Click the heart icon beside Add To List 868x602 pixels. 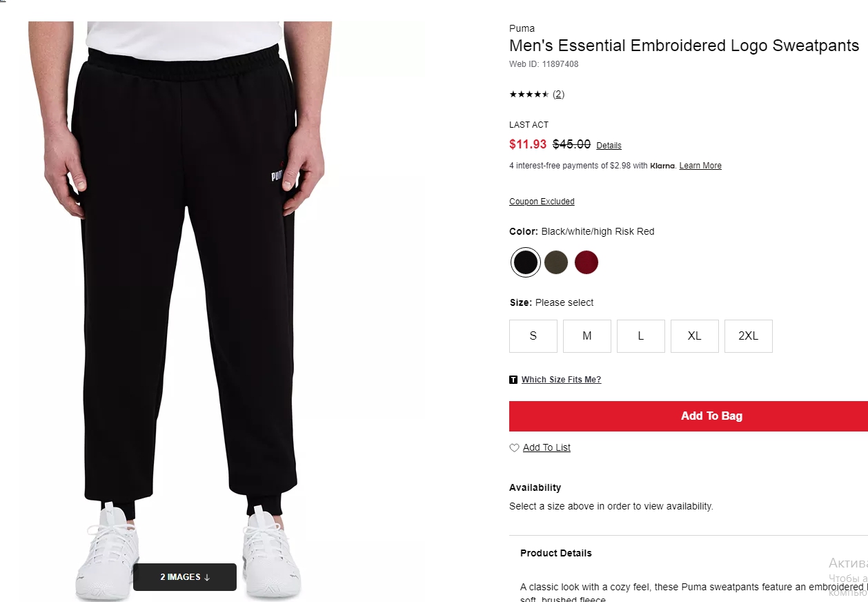tap(514, 448)
